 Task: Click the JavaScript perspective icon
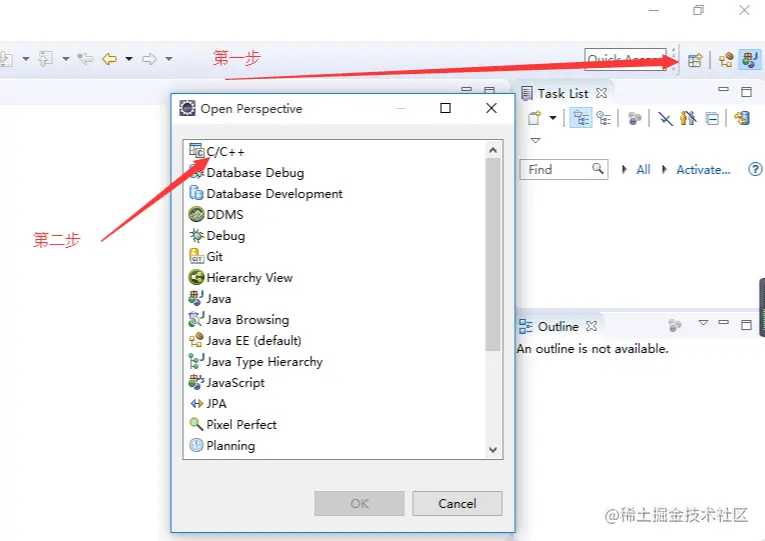coord(196,382)
